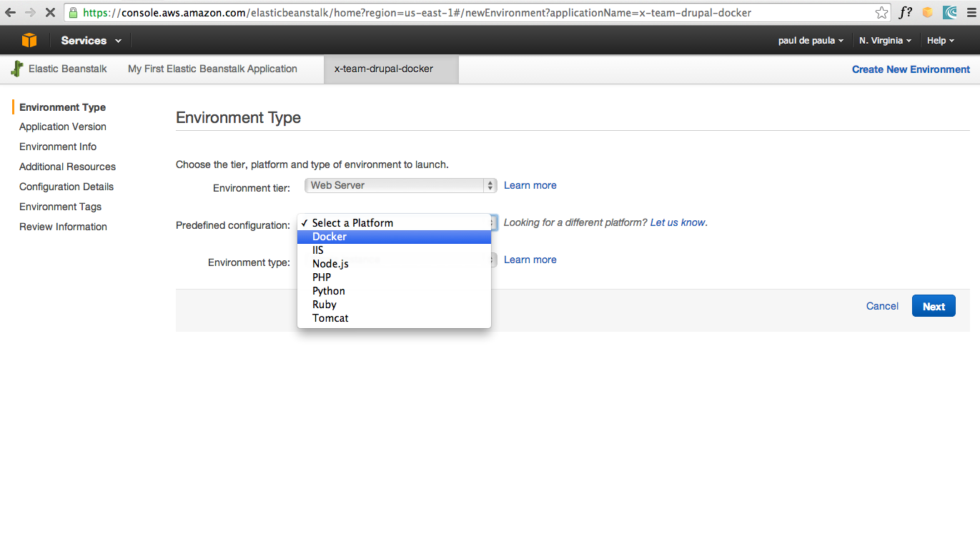Click the orange cube extension icon
Screen dimensions: 980x552
click(928, 12)
